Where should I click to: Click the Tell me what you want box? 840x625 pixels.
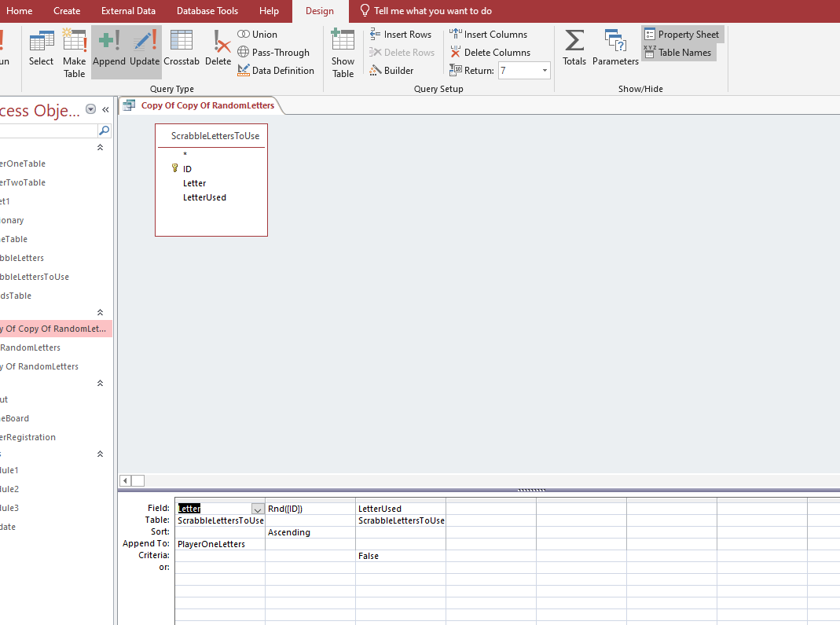pyautogui.click(x=426, y=11)
